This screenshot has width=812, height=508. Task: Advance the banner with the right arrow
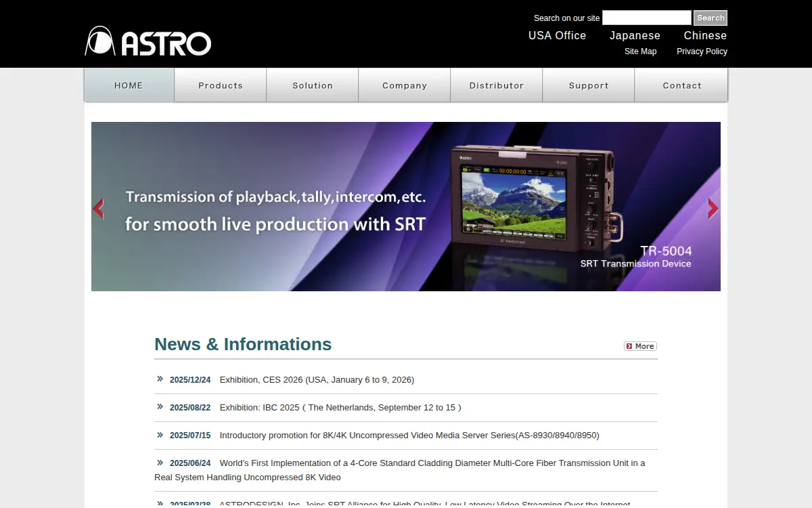[713, 209]
